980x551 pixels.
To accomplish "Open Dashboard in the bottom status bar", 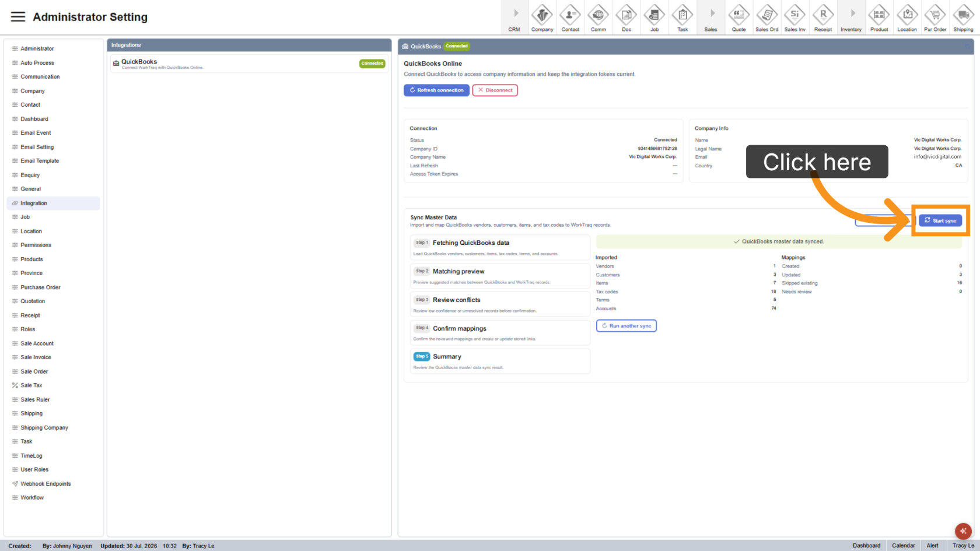I will tap(866, 546).
